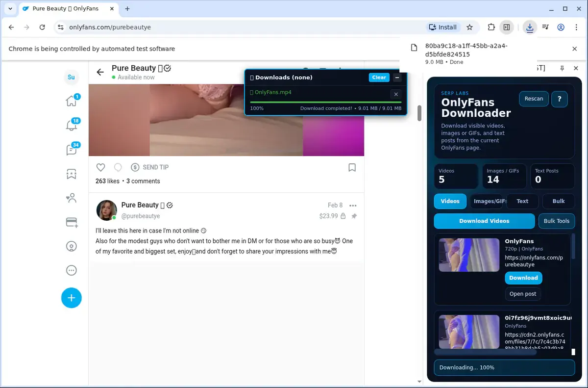Click the OnlyFans.mp4 download progress bar
The image size is (588, 388).
click(326, 103)
